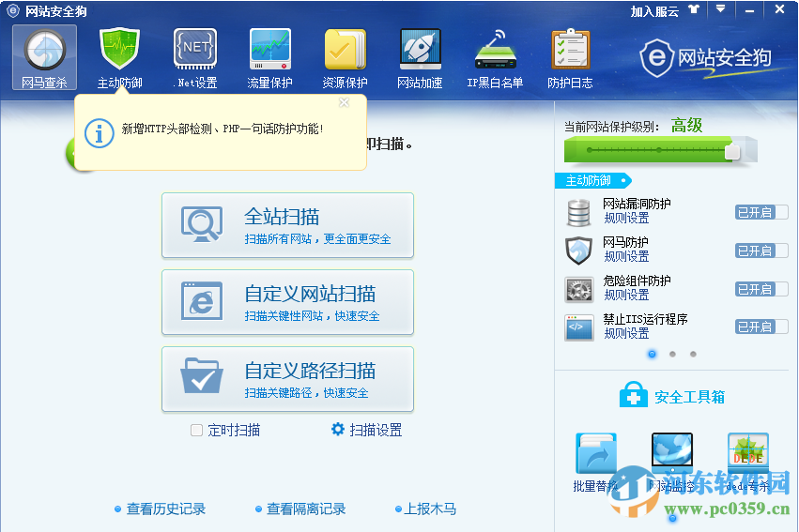Click 上报木马 report trojan link
Screen dimensions: 799x532
pos(430,509)
